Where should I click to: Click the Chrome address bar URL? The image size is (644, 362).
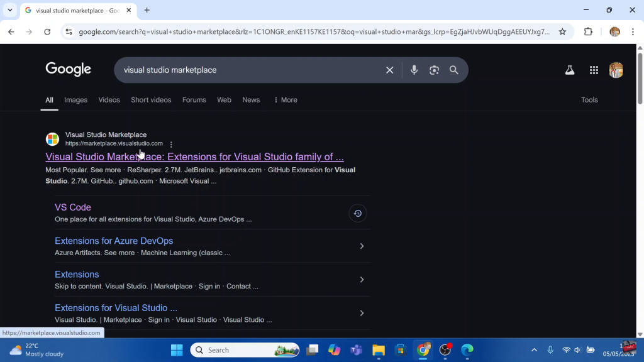tap(314, 31)
